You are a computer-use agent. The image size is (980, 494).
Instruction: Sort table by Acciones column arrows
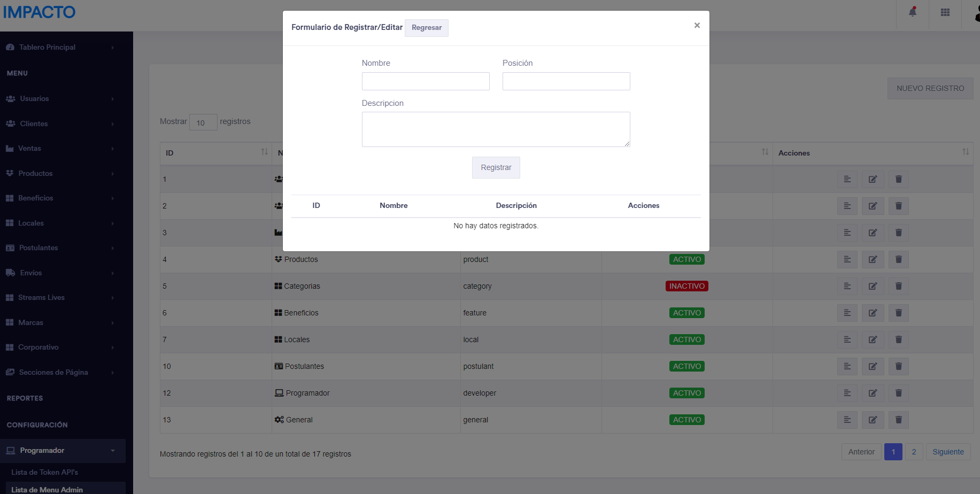pos(965,152)
